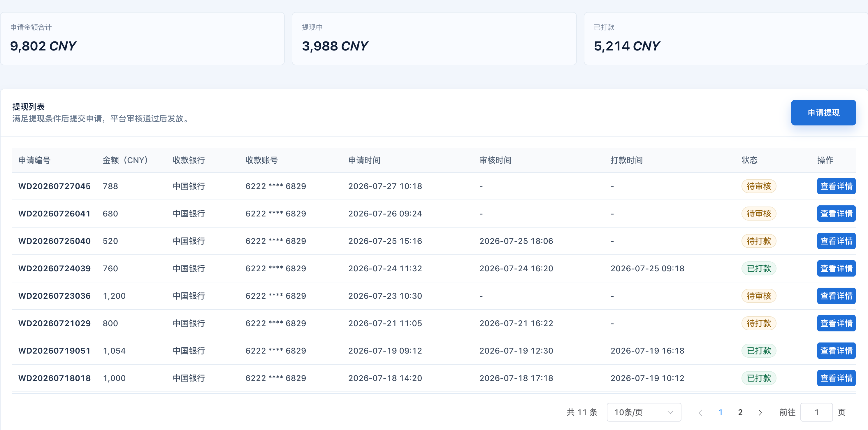This screenshot has width=868, height=430.
Task: Click the 审核时间 column header
Action: (x=495, y=160)
